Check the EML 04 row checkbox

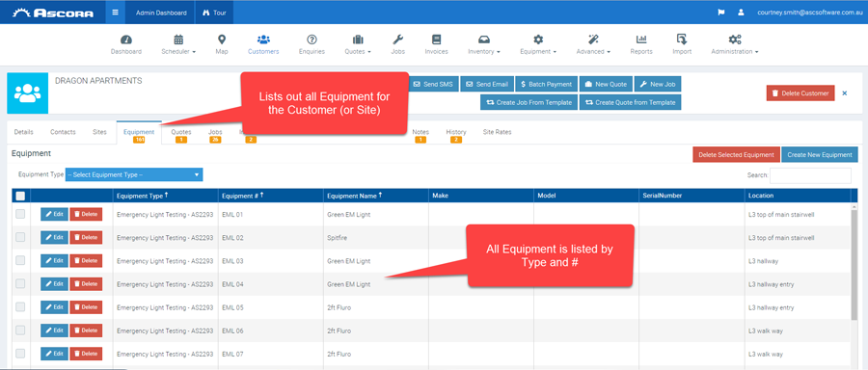(x=20, y=283)
